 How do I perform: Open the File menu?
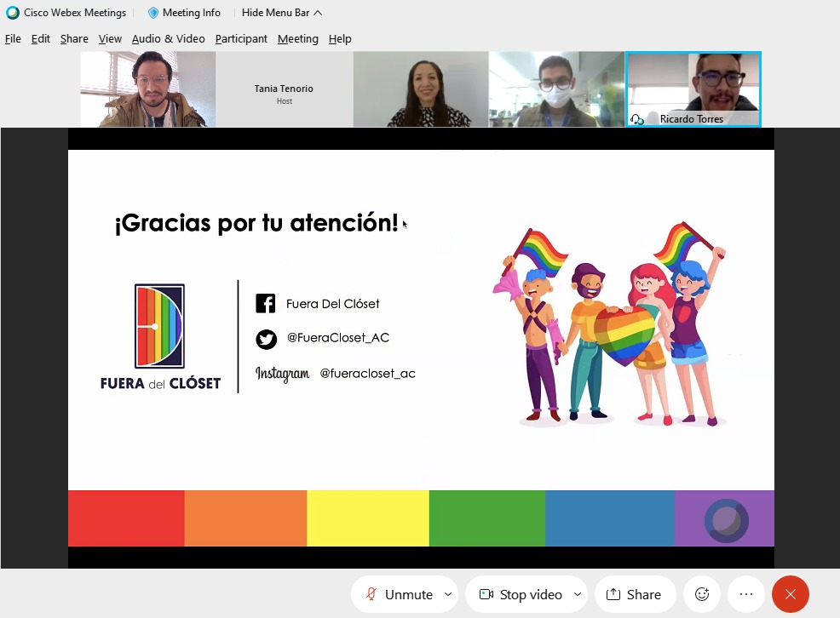(13, 38)
